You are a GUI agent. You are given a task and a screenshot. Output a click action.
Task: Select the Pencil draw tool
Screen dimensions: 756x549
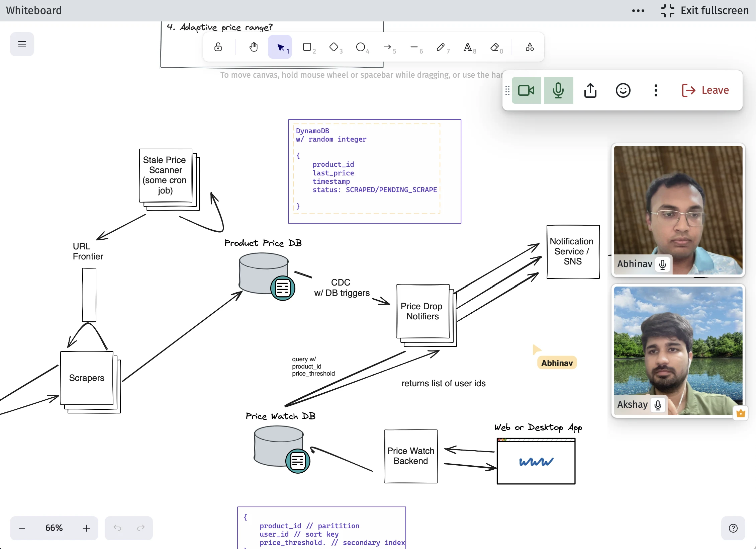441,47
